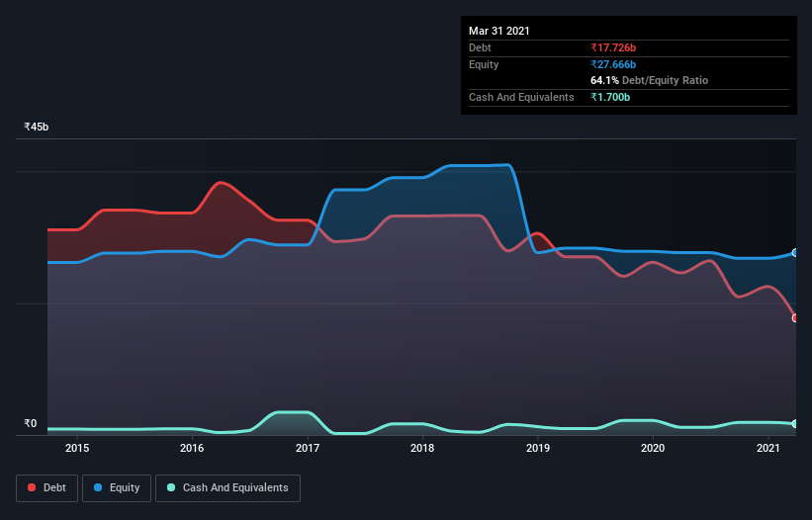Click the ₹0 y-axis label
This screenshot has width=812, height=520.
[x=31, y=423]
